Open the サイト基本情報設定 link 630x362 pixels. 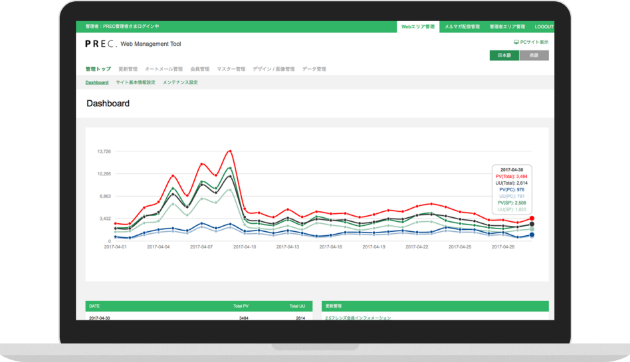(135, 82)
